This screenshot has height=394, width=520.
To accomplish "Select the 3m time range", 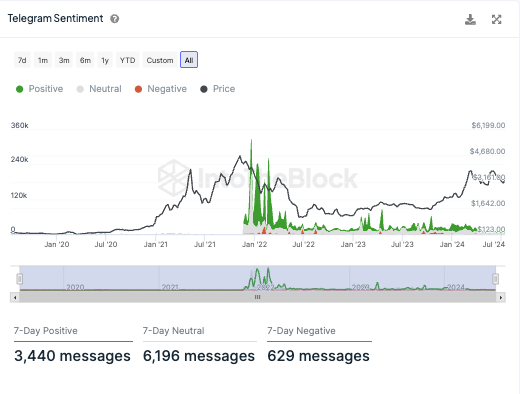I will [x=64, y=60].
